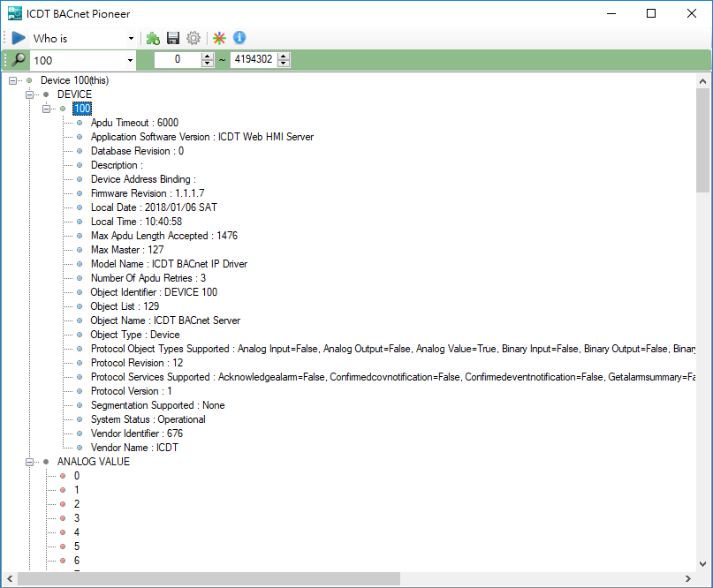Image resolution: width=713 pixels, height=588 pixels.
Task: Collapse the ANALOG VALUE branch
Action: [29, 462]
